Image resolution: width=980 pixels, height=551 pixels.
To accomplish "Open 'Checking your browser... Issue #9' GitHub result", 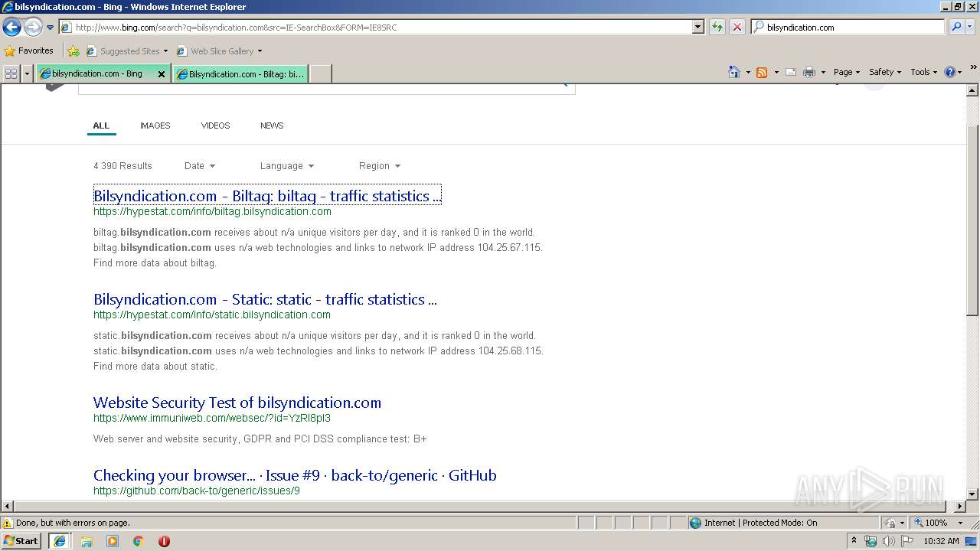I will click(295, 475).
